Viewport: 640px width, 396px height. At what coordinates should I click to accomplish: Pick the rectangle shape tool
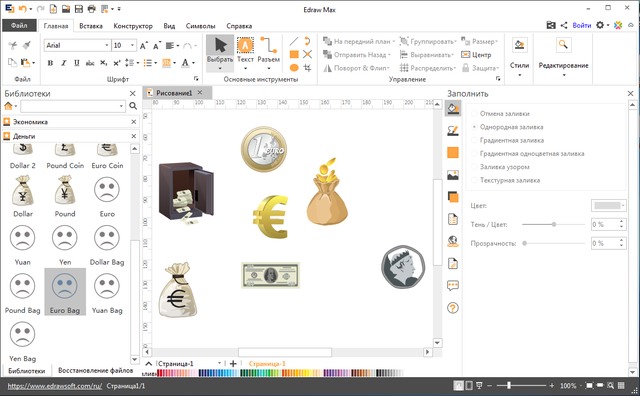(294, 54)
